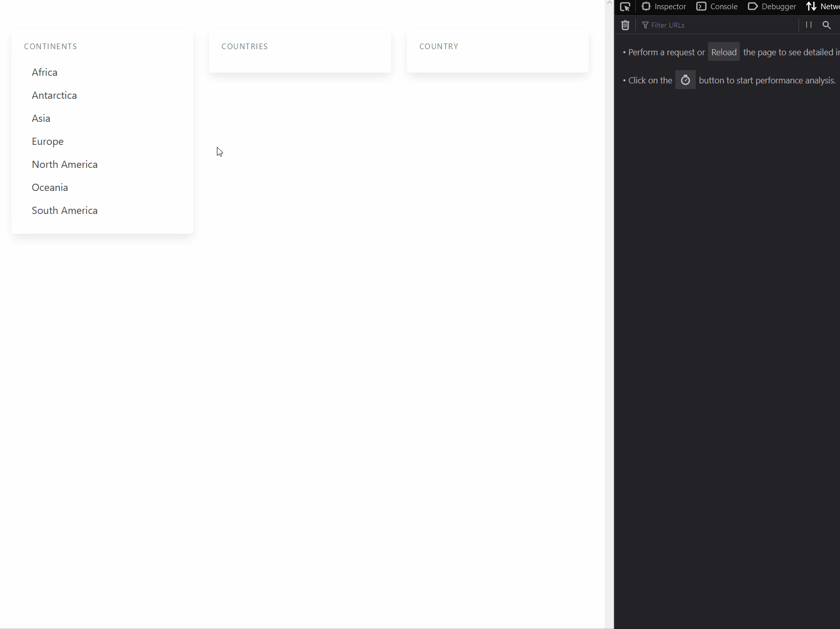This screenshot has width=840, height=629.
Task: Click the Reload button
Action: click(723, 52)
